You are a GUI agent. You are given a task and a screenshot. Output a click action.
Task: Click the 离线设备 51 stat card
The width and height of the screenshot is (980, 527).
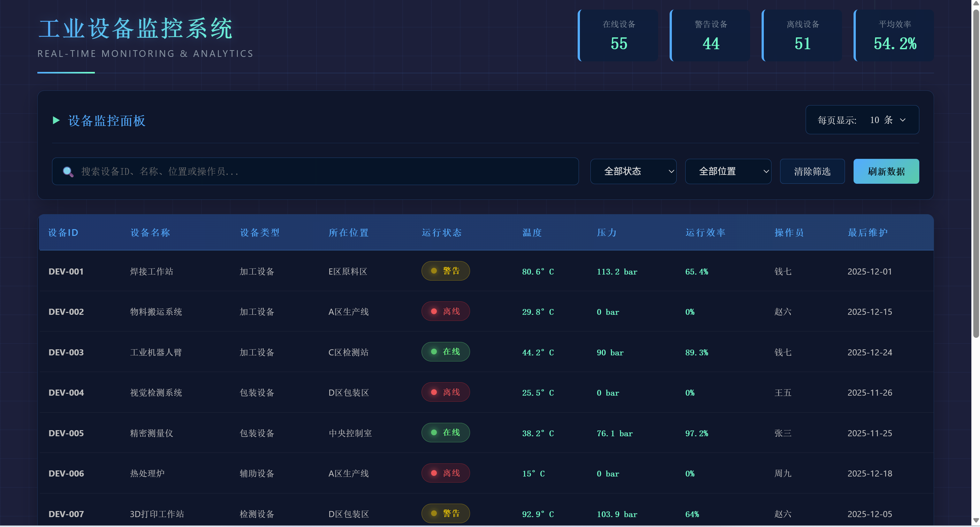[802, 36]
